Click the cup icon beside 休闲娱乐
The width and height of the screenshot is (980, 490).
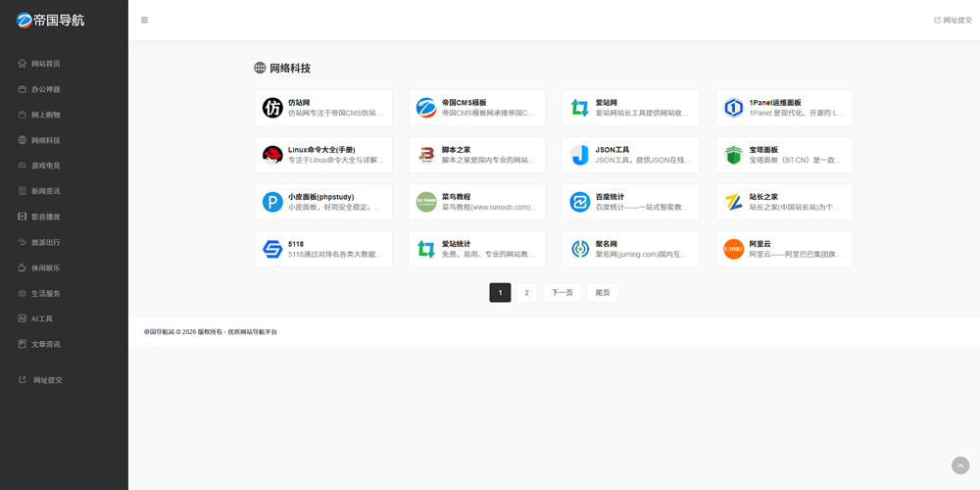(x=23, y=268)
